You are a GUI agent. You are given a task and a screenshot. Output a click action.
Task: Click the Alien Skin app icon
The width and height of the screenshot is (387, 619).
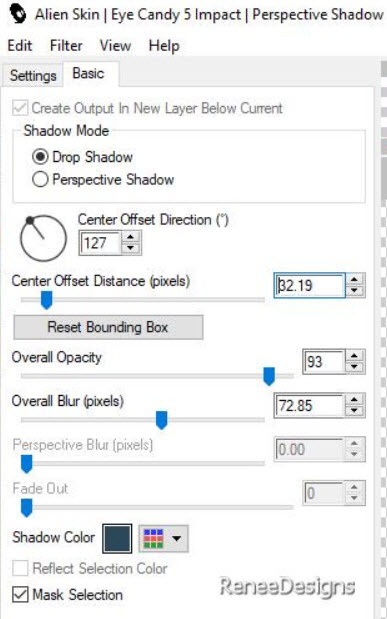click(x=16, y=14)
